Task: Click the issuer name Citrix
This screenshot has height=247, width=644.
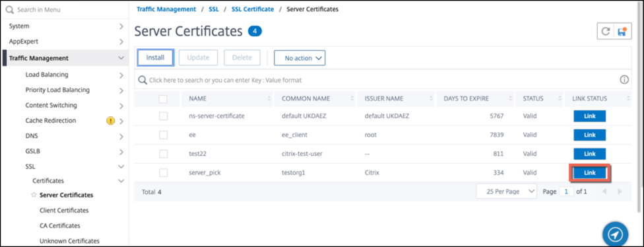Action: coord(371,172)
